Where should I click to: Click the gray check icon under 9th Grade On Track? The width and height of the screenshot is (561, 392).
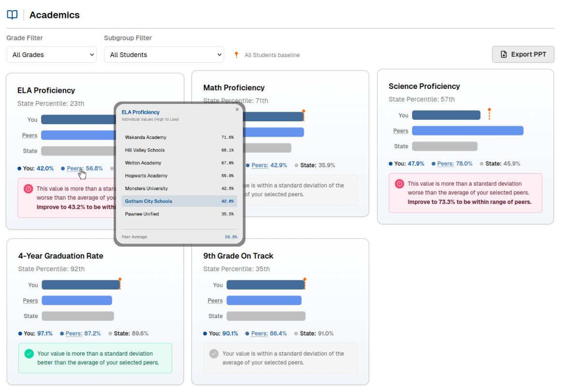(213, 353)
